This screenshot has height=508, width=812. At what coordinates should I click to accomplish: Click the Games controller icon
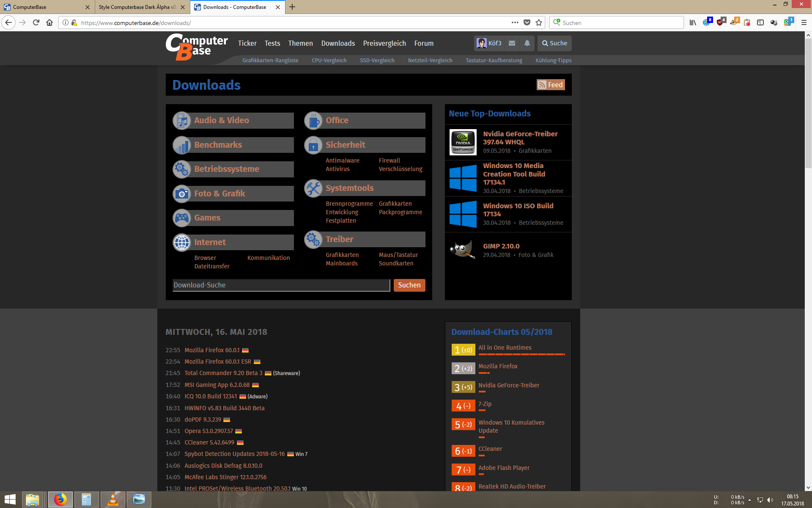[x=182, y=218]
